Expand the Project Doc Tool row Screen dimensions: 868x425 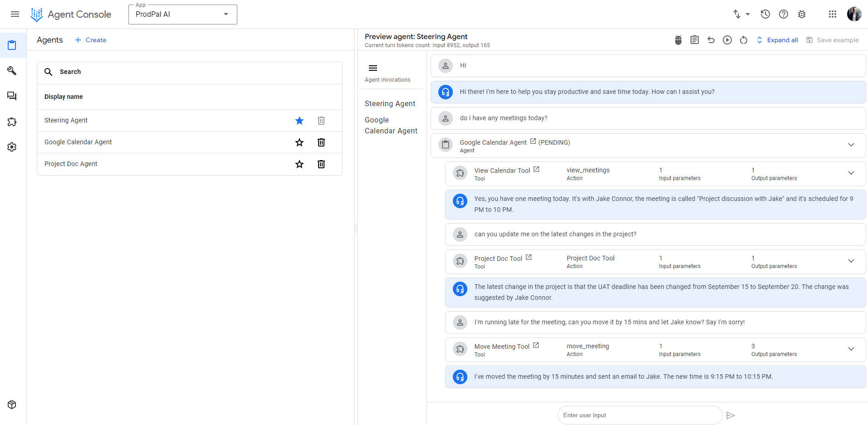point(851,261)
